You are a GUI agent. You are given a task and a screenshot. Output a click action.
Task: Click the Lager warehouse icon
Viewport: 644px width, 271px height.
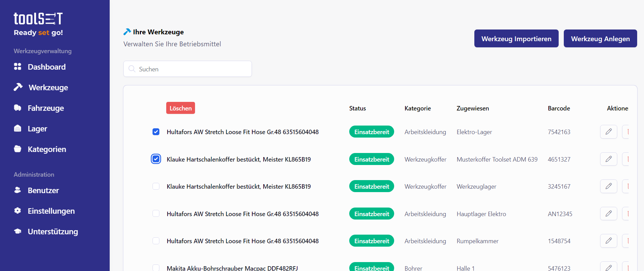click(17, 128)
